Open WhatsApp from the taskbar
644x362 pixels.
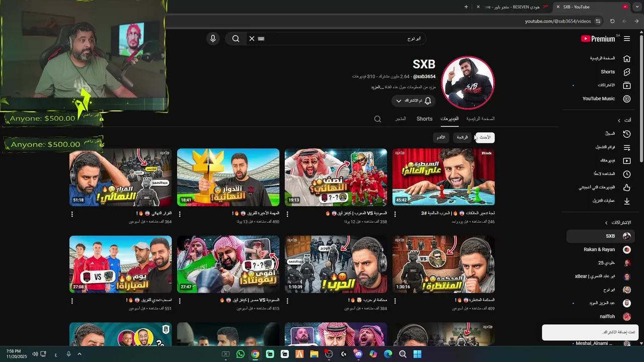tap(240, 354)
